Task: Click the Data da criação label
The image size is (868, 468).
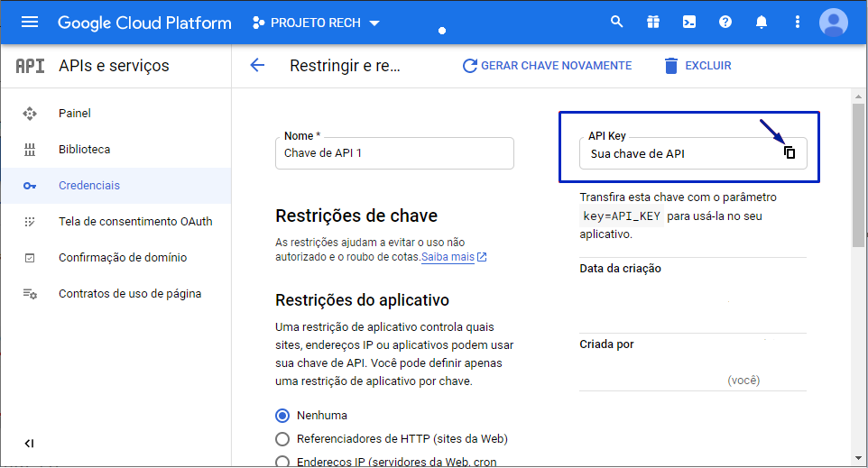Action: pos(620,269)
